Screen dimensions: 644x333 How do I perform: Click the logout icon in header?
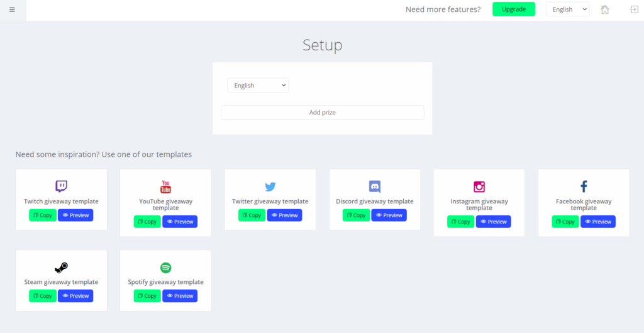click(x=634, y=9)
